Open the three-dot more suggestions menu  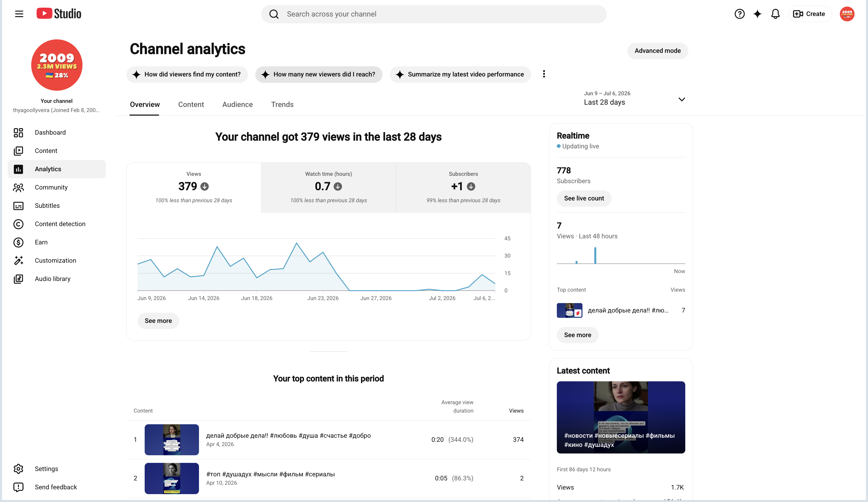(544, 74)
